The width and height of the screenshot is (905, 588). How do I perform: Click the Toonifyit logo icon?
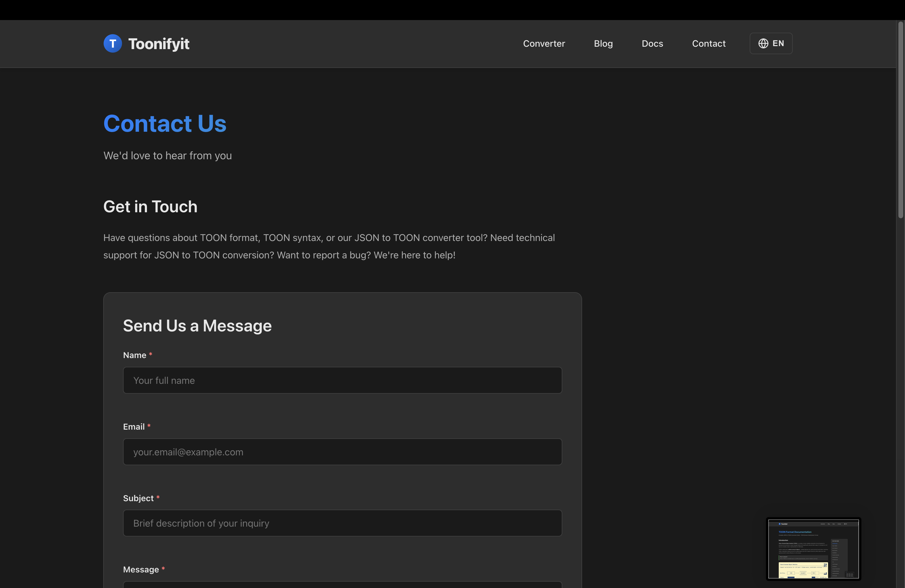(x=113, y=43)
